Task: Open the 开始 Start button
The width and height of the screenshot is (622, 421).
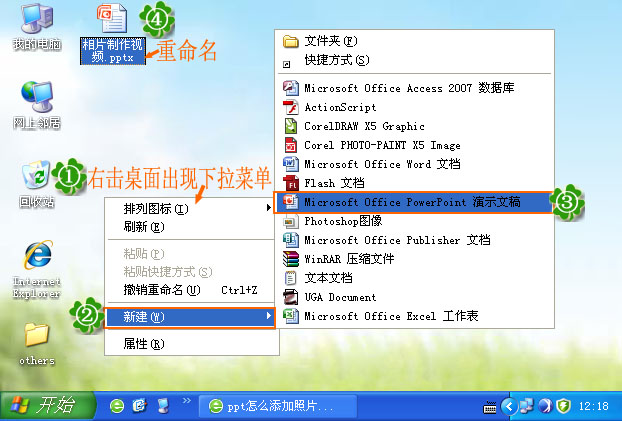Action: coord(47,406)
